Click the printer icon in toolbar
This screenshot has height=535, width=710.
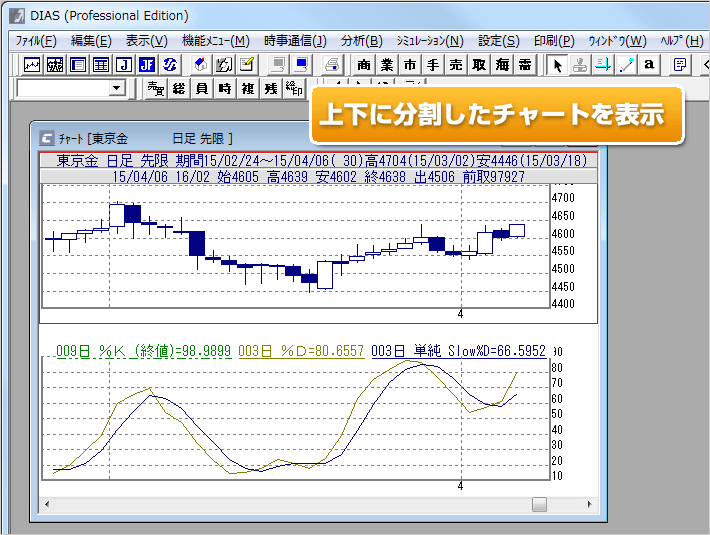(x=332, y=65)
